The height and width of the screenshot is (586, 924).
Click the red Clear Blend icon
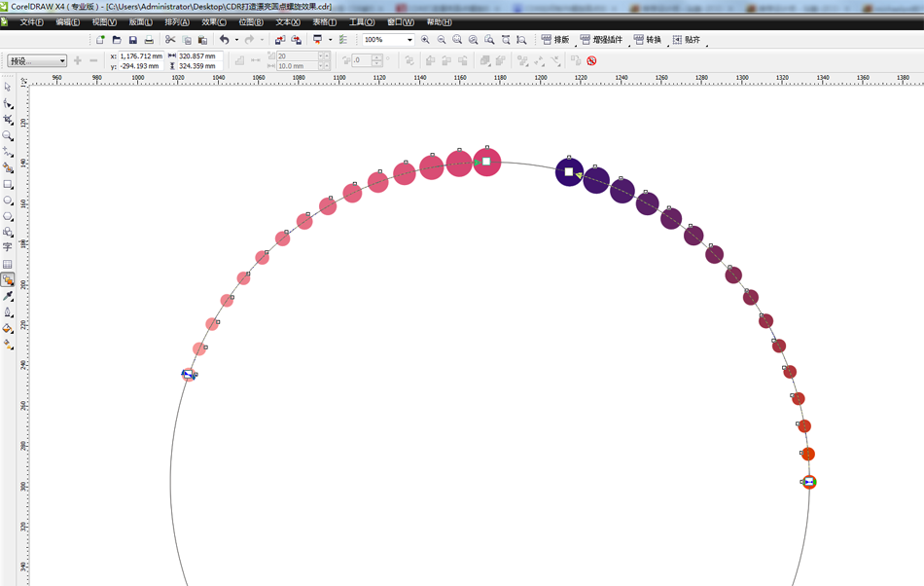[x=591, y=60]
